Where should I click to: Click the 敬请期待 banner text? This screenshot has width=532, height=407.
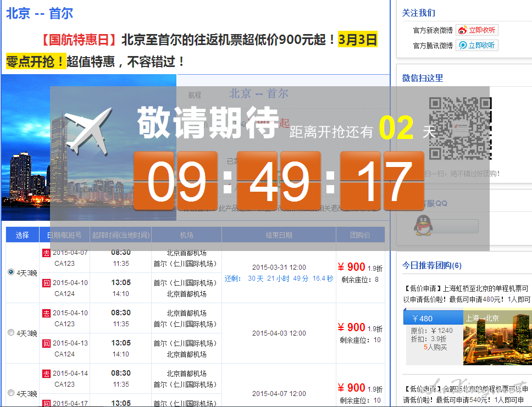click(208, 123)
